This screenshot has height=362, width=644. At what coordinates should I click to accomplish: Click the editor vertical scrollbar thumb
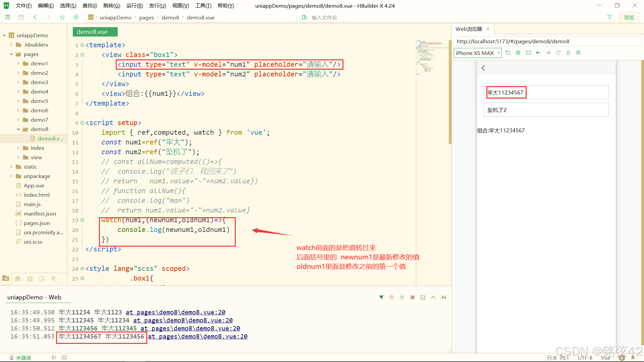tap(450, 92)
